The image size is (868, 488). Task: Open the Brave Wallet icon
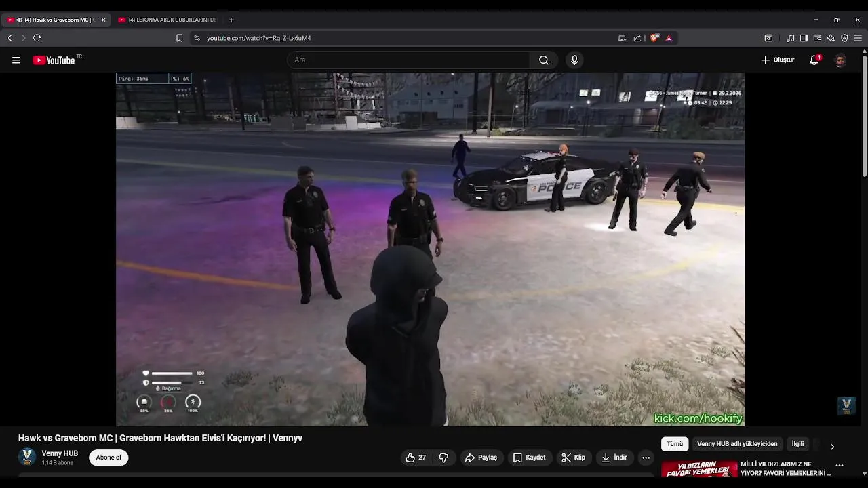point(817,38)
